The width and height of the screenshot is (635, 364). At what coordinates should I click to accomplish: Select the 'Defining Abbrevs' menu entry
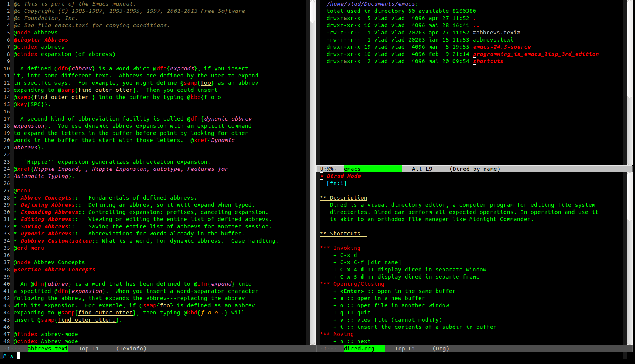(48, 205)
